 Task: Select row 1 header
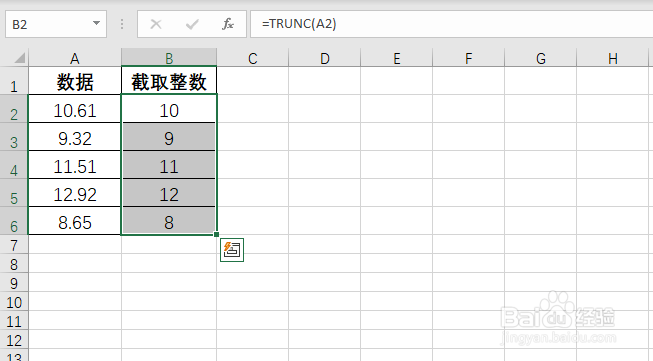pos(14,81)
